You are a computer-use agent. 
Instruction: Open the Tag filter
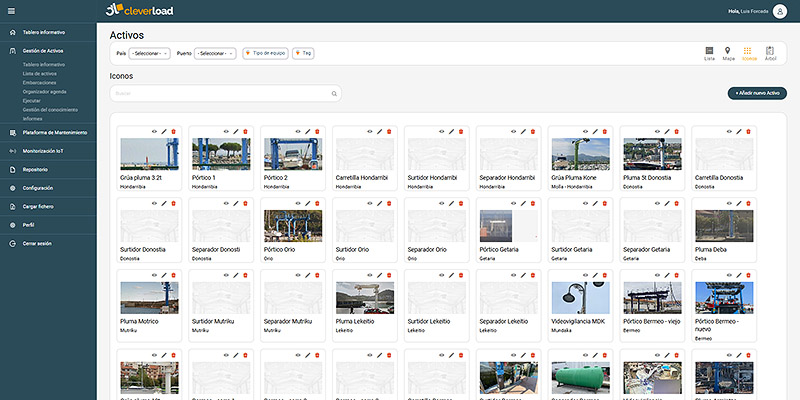(x=303, y=53)
